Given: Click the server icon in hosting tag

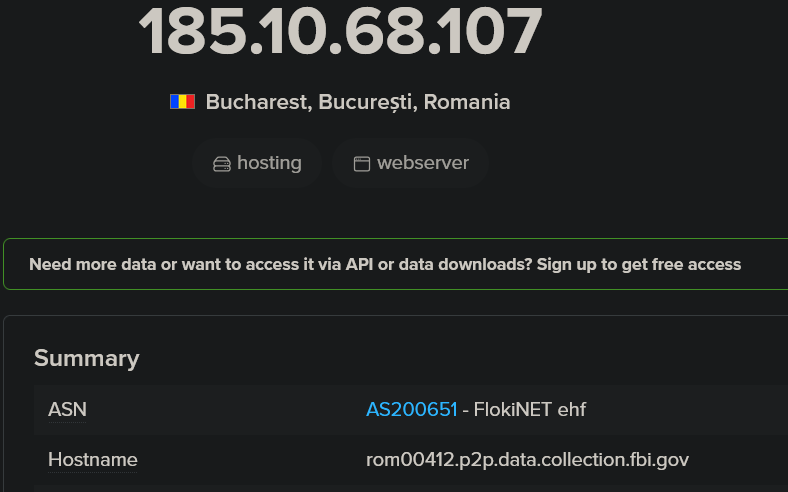Looking at the screenshot, I should point(222,164).
